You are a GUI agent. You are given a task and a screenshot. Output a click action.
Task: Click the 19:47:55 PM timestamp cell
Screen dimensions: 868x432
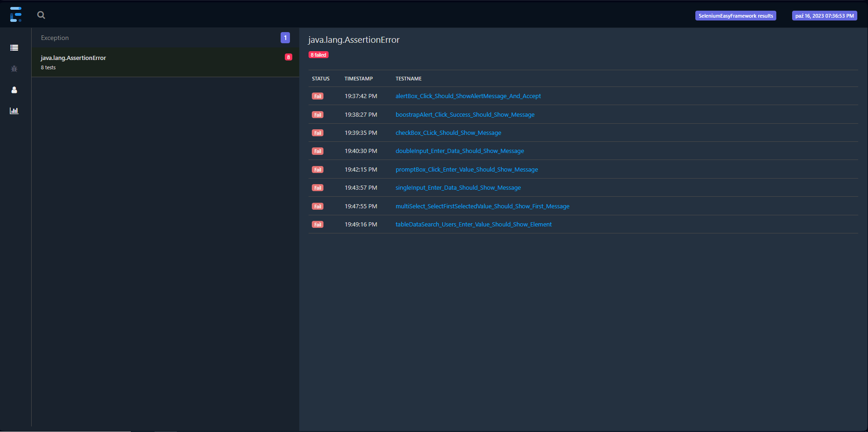coord(361,206)
